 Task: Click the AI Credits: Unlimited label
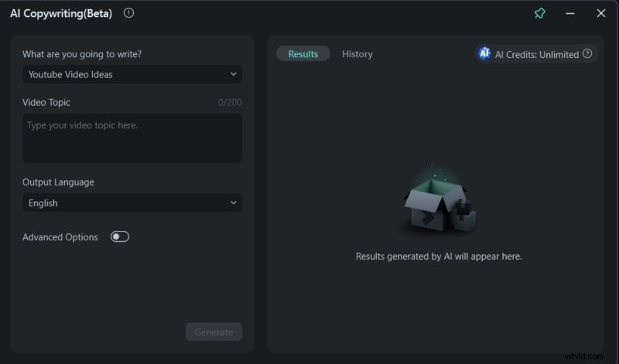pos(536,54)
